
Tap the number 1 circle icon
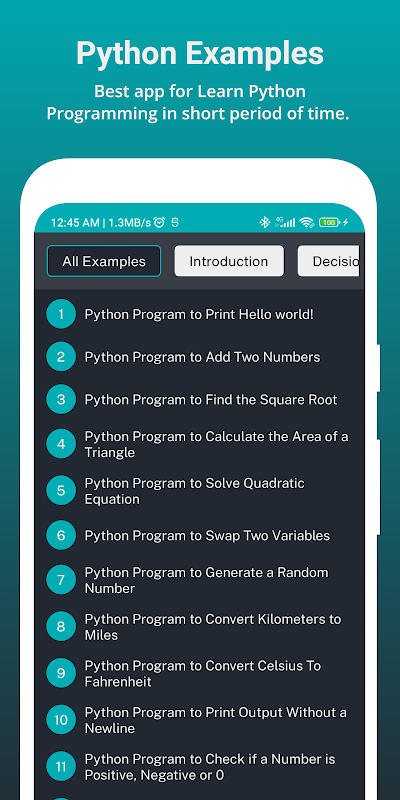point(61,314)
